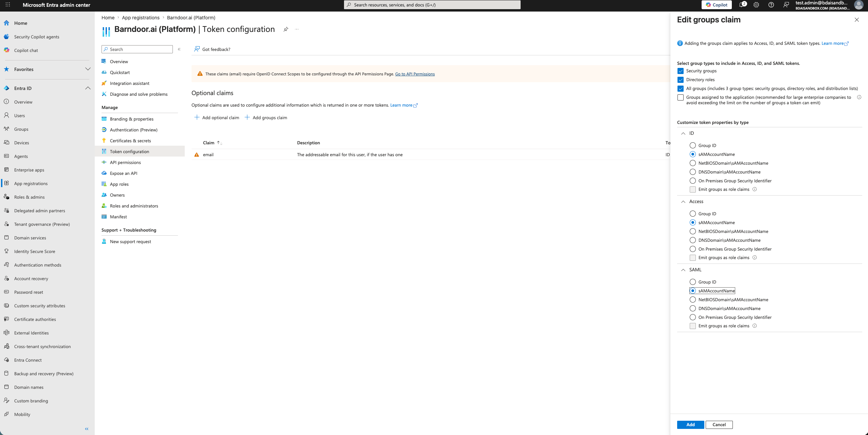
Task: Follow the Go to API Permissions link
Action: coord(415,74)
